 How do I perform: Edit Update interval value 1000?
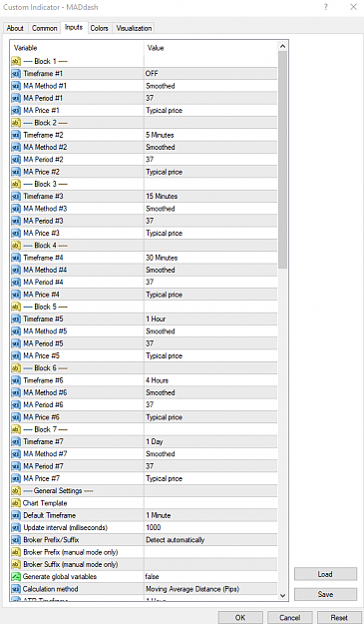[210, 528]
